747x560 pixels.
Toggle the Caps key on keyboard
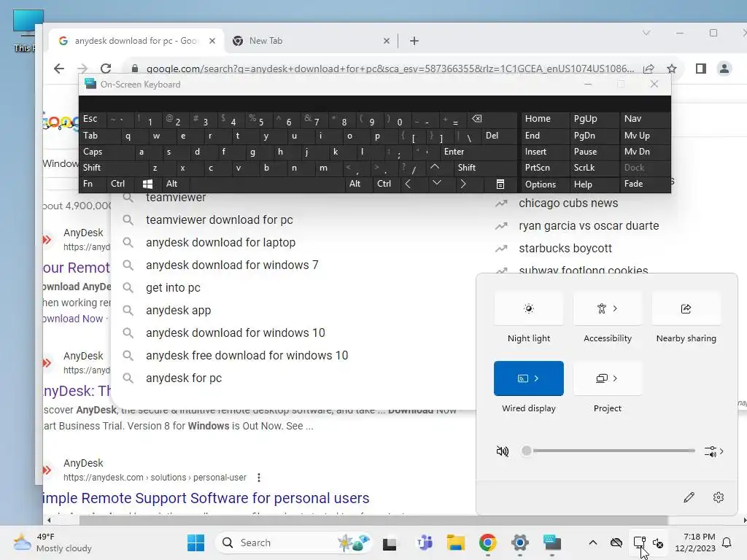pos(106,152)
